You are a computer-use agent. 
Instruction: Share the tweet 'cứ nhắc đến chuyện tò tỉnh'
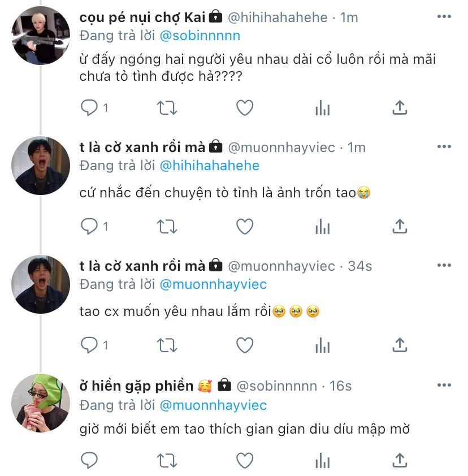[400, 227]
